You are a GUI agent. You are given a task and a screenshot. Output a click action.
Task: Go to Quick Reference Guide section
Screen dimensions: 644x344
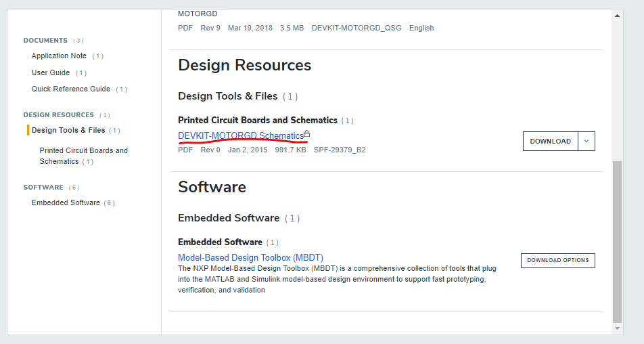(70, 89)
